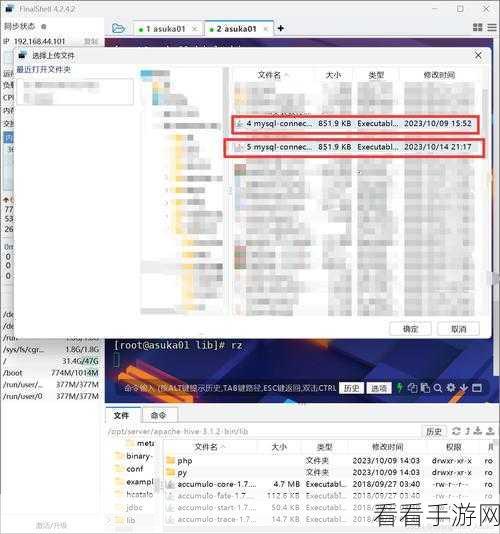Click the green lightning quick command icon
Image resolution: width=500 pixels, height=534 pixels.
[400, 388]
